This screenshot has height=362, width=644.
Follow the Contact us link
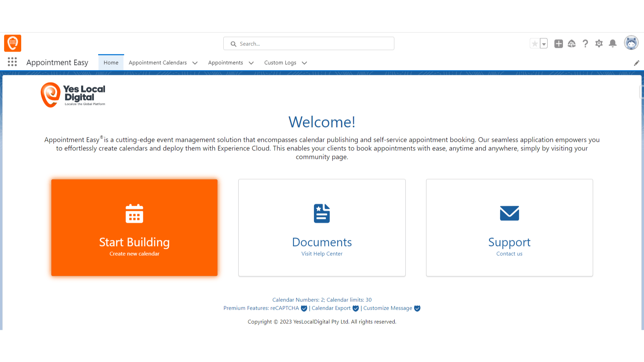[509, 254]
